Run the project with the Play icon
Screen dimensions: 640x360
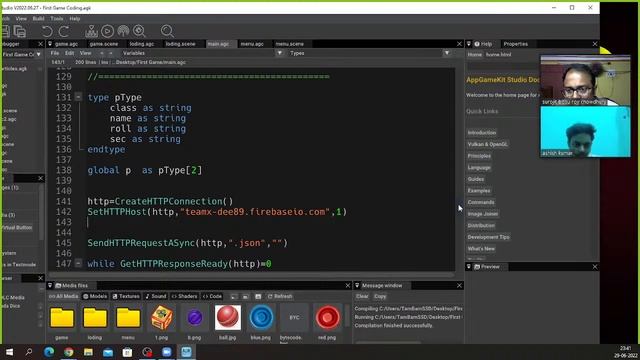pos(107,31)
